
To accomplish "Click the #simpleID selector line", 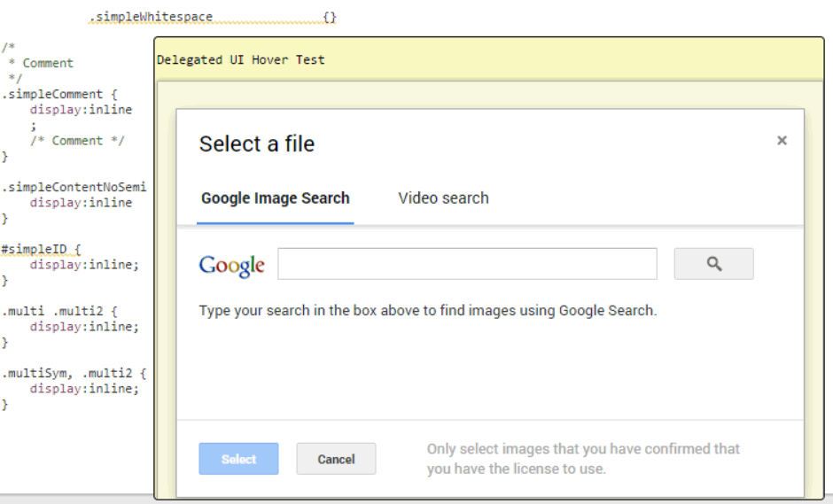I will click(37, 249).
